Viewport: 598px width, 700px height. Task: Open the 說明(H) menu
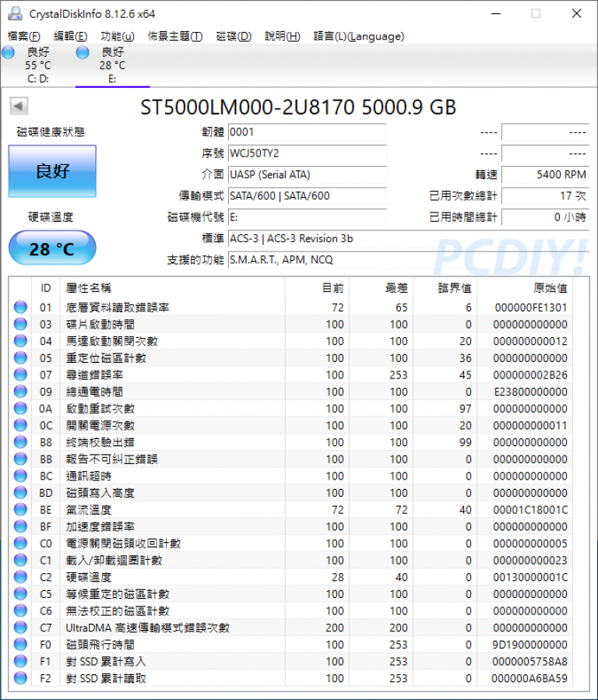pos(282,36)
